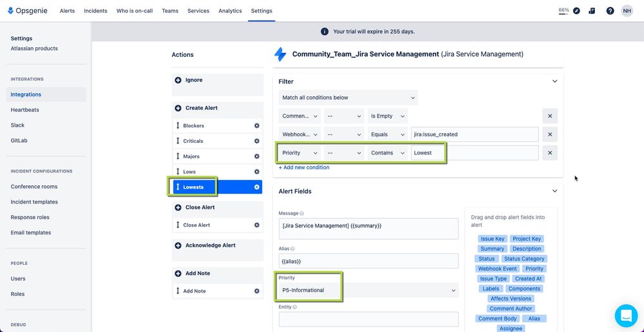Image resolution: width=644 pixels, height=332 pixels.
Task: Open settings gear for Blockers action
Action: pyautogui.click(x=257, y=126)
